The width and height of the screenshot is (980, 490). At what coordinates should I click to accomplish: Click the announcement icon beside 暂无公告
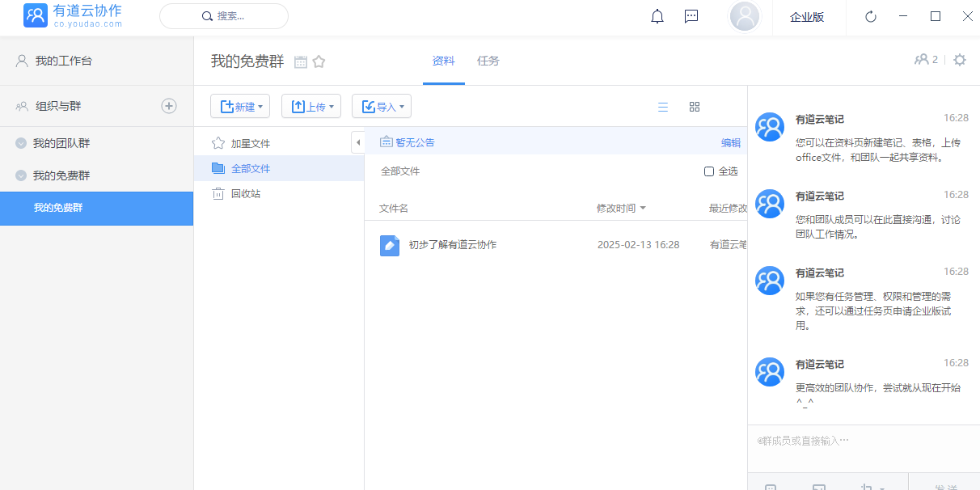387,142
